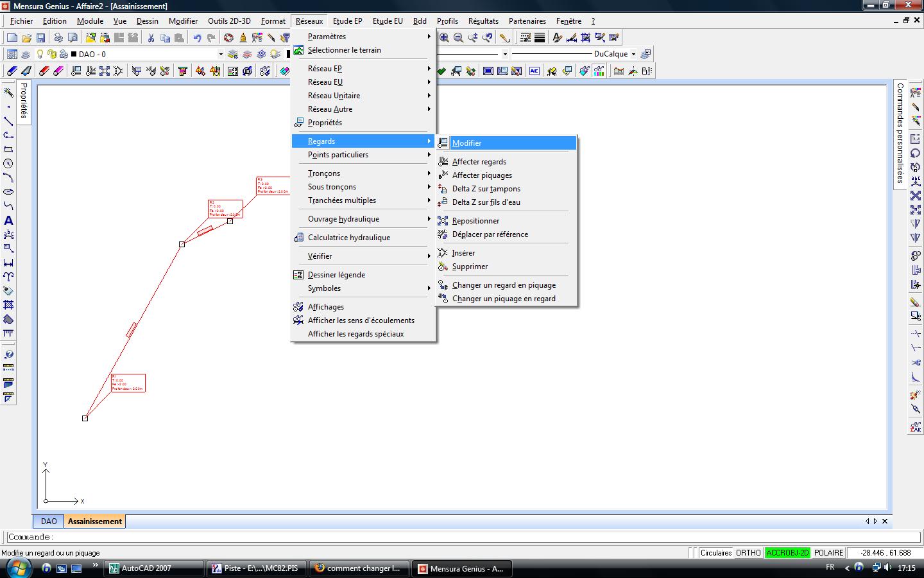Toggle Circulaires option in status bar
Image resolution: width=924 pixels, height=578 pixels.
tap(716, 552)
